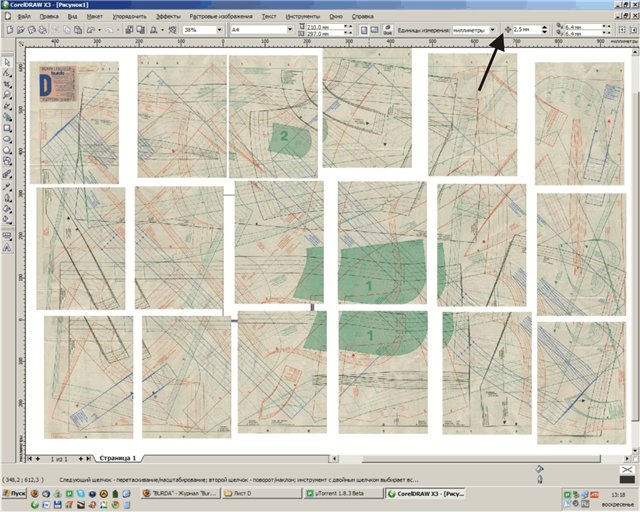Click the Пуск start button
640x512 pixels.
tap(14, 494)
